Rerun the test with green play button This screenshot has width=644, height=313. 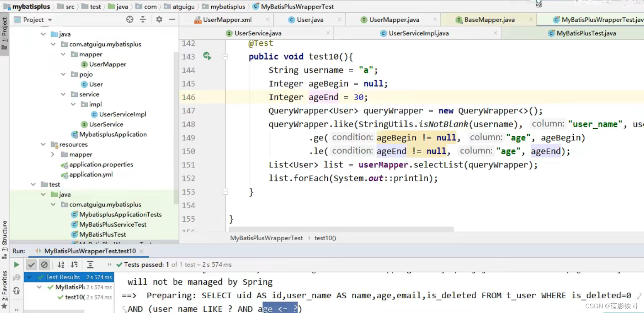click(x=17, y=265)
